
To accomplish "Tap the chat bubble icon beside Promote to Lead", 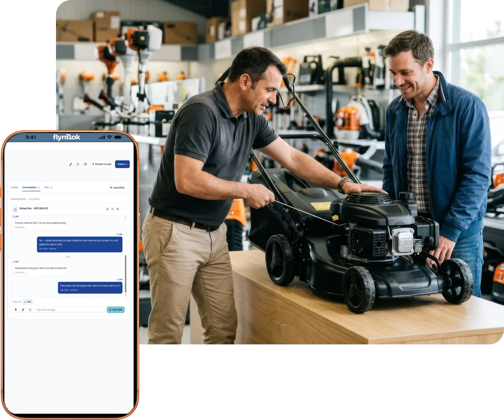I will tap(78, 164).
